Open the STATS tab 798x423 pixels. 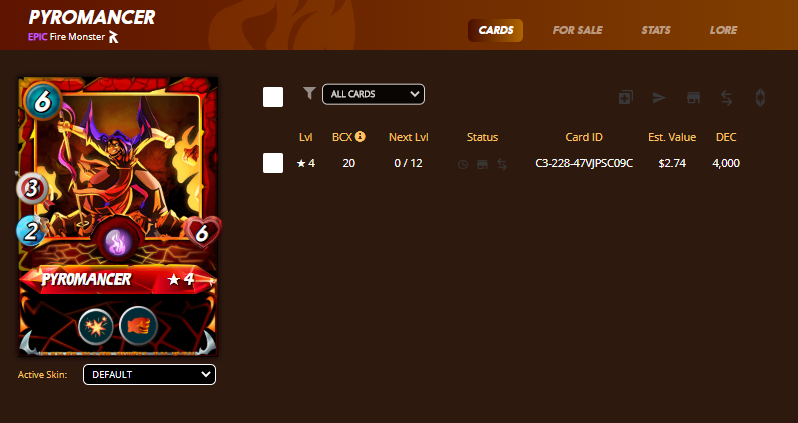(656, 30)
